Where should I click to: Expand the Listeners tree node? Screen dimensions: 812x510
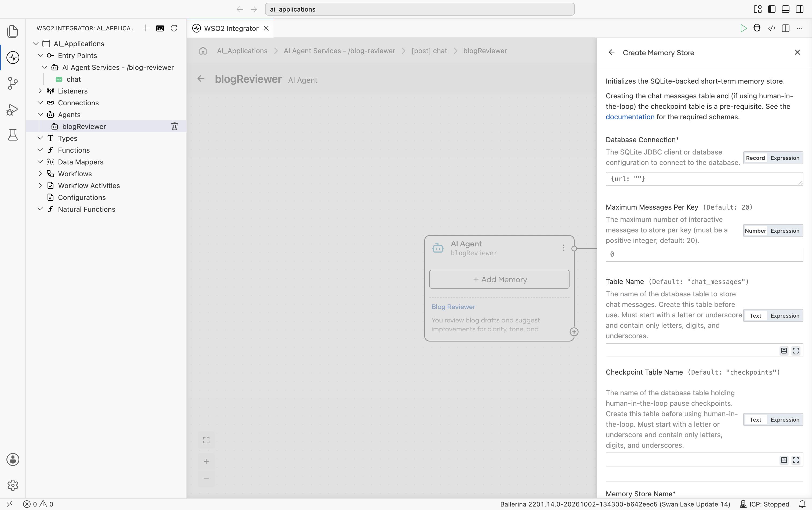pos(40,91)
